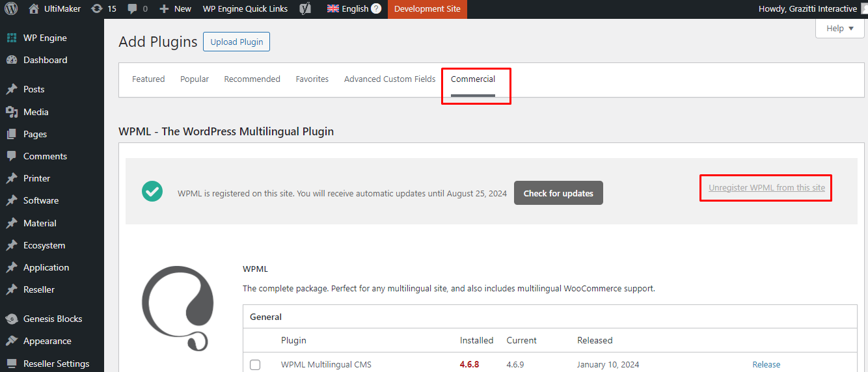The image size is (868, 372).
Task: Click the WPML Multilingual CMS plugin name
Action: pos(326,365)
